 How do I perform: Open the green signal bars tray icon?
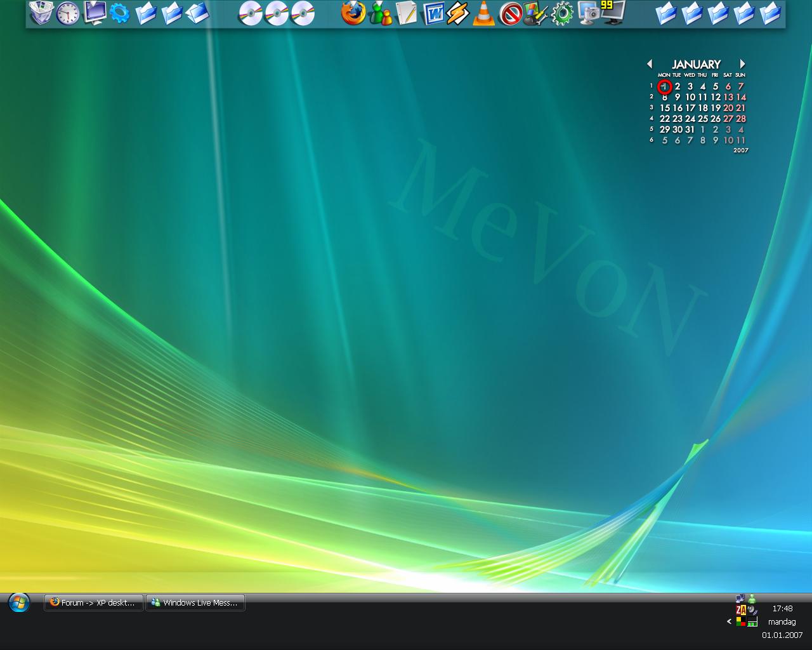(x=752, y=622)
